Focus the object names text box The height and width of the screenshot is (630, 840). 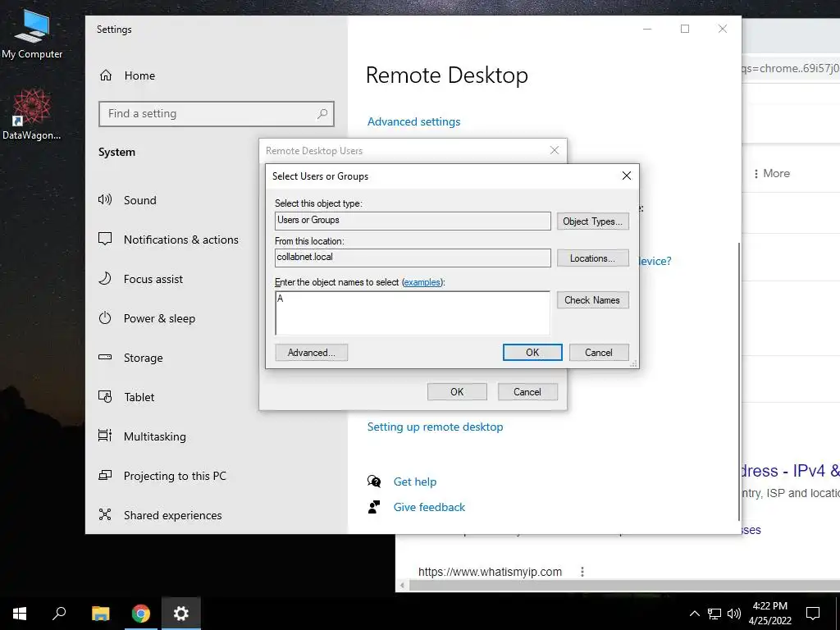413,313
